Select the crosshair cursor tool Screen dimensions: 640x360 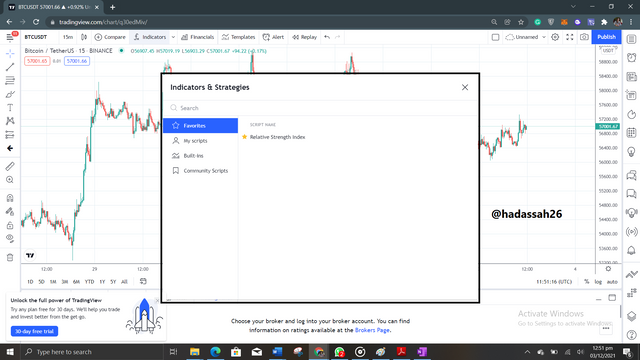(10, 53)
